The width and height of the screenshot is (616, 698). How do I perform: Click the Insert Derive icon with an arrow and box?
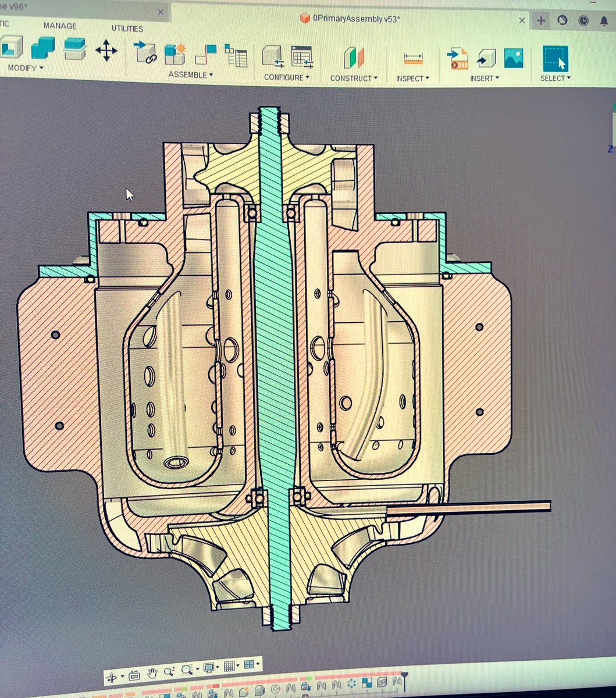tap(486, 59)
